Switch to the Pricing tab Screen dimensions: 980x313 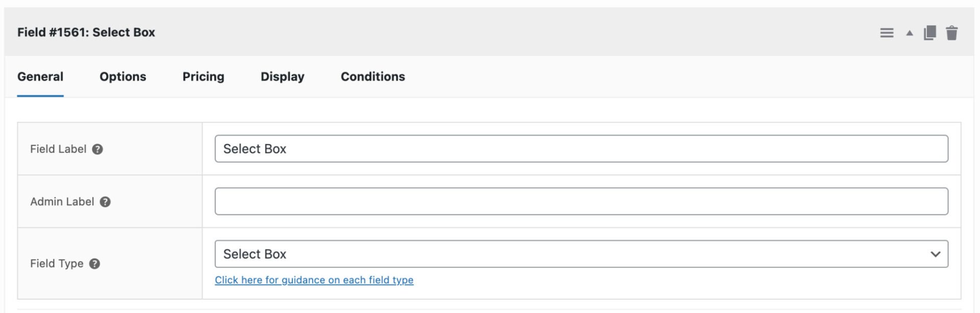click(x=203, y=77)
